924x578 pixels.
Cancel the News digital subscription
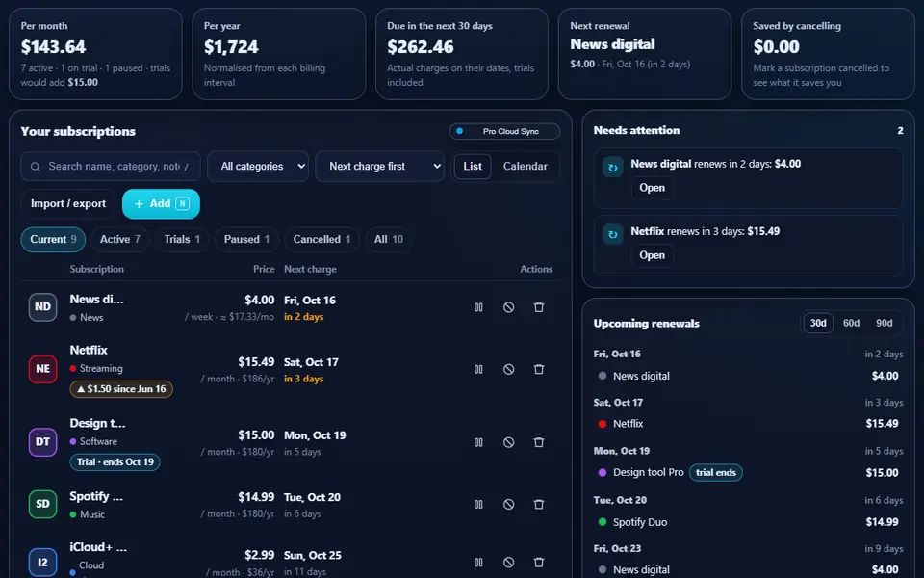point(508,307)
